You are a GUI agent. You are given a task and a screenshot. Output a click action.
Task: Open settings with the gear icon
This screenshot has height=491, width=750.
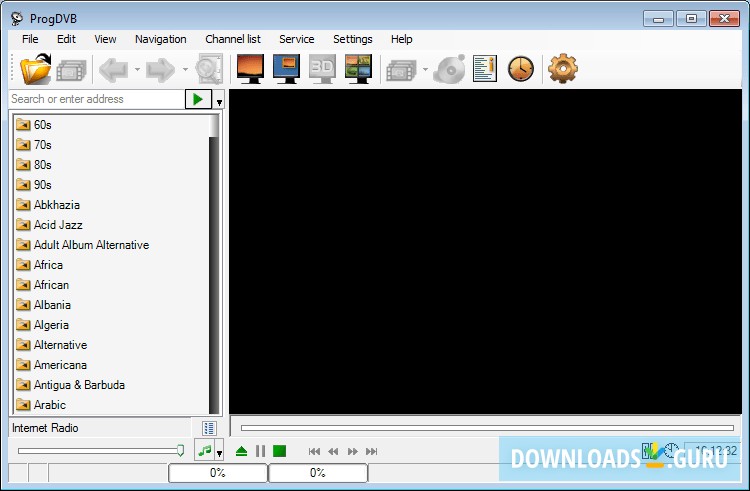(x=562, y=68)
